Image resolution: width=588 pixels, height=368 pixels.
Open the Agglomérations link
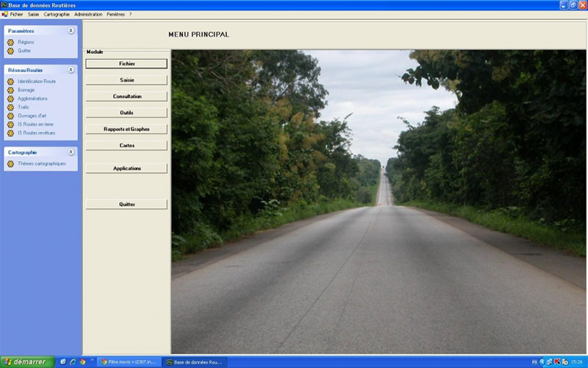[x=32, y=99]
